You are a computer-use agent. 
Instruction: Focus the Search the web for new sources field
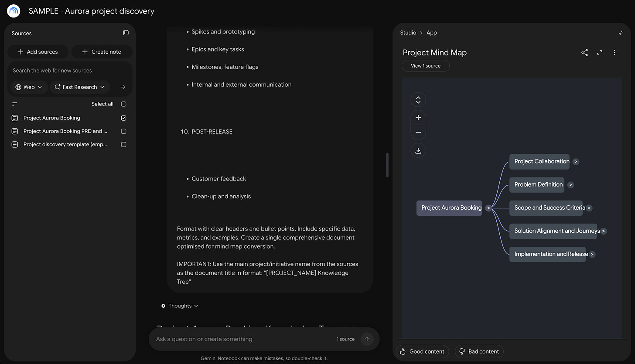pos(70,71)
